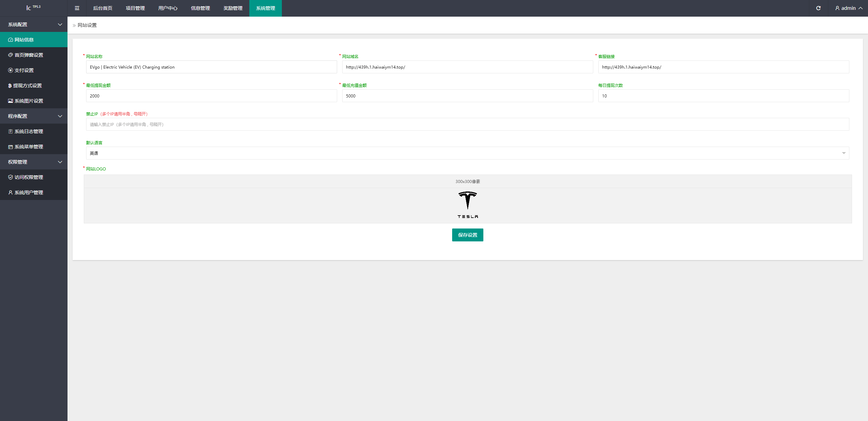This screenshot has height=421, width=868.
Task: Open the admin user menu
Action: 849,8
